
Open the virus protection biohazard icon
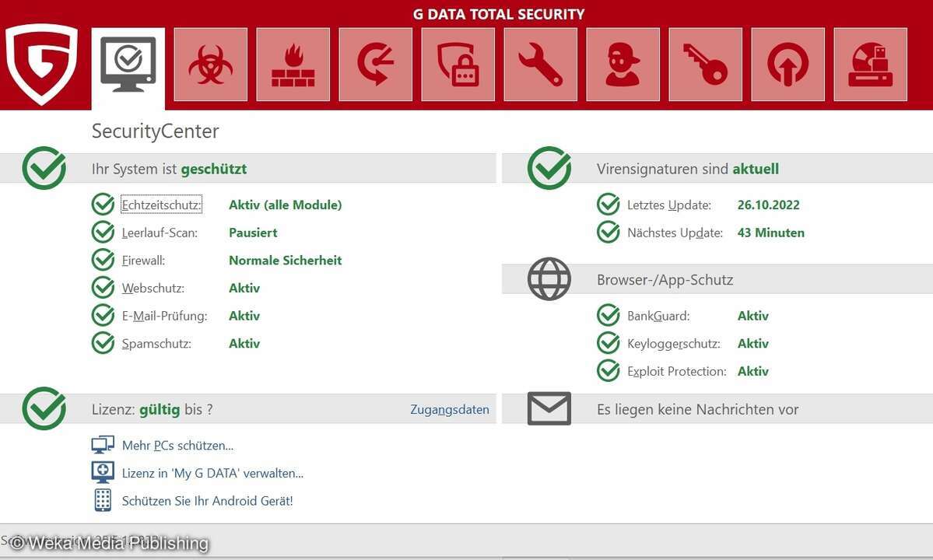pyautogui.click(x=211, y=65)
